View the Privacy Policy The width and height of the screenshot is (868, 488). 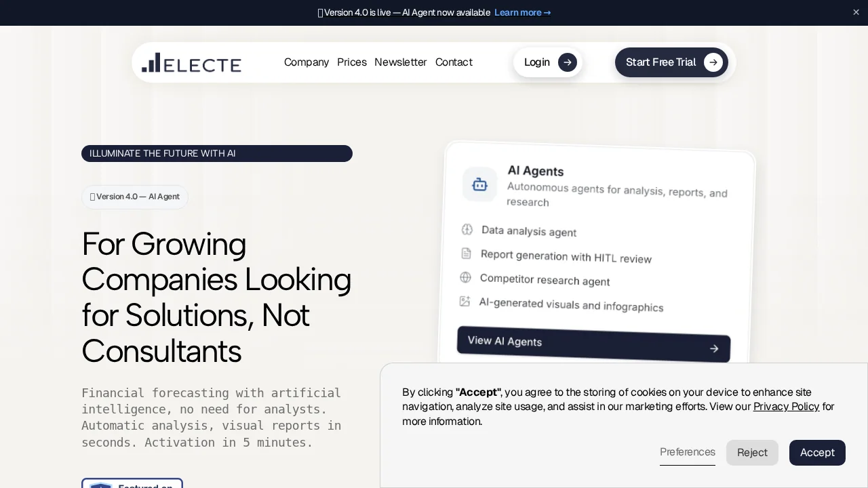(787, 407)
